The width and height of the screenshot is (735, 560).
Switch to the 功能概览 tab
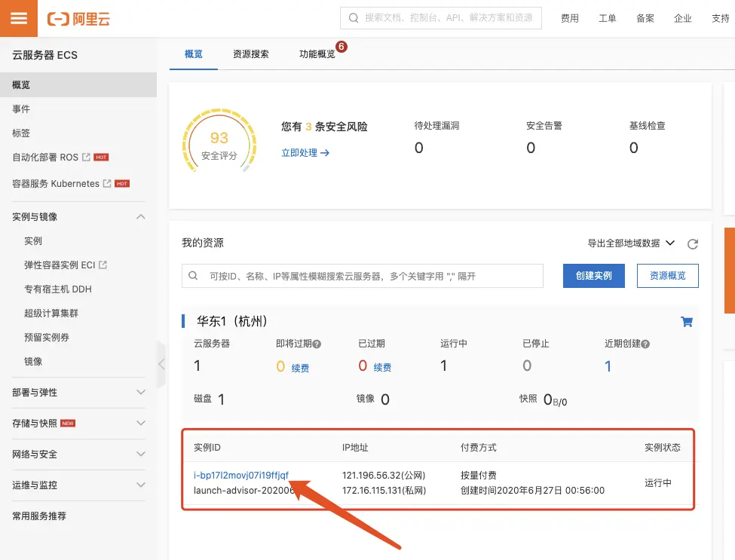(317, 54)
